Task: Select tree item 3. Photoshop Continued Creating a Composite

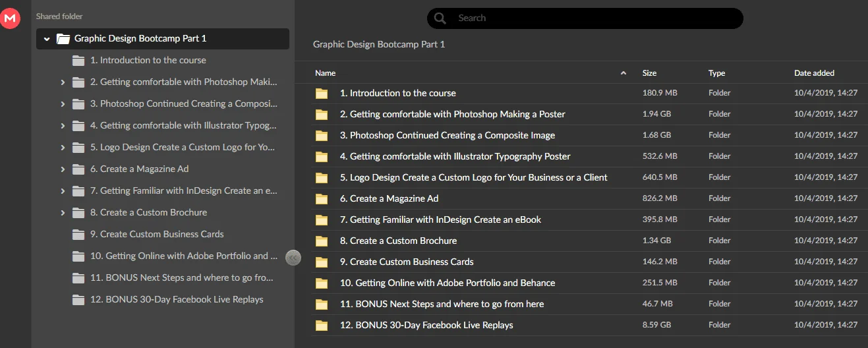Action: tap(184, 103)
